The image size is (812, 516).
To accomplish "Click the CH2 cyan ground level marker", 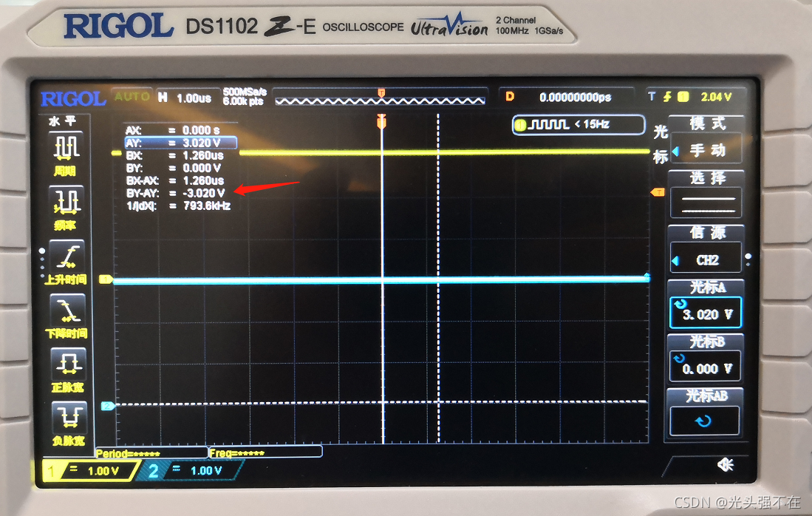I will (x=108, y=406).
